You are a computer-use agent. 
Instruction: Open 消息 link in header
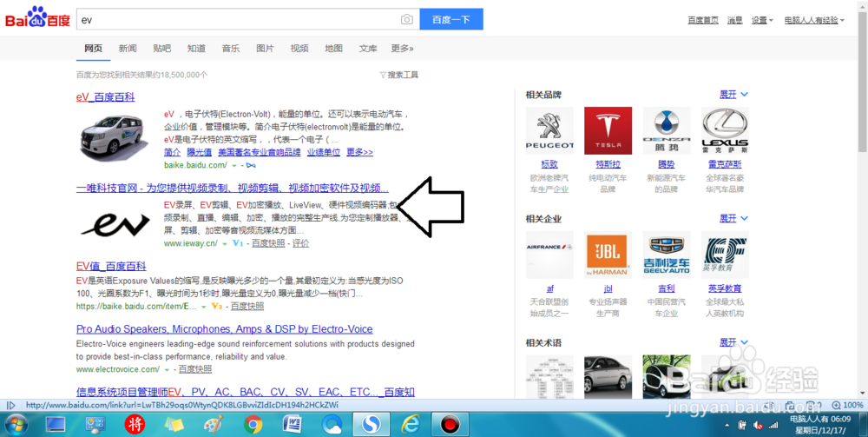click(x=734, y=20)
